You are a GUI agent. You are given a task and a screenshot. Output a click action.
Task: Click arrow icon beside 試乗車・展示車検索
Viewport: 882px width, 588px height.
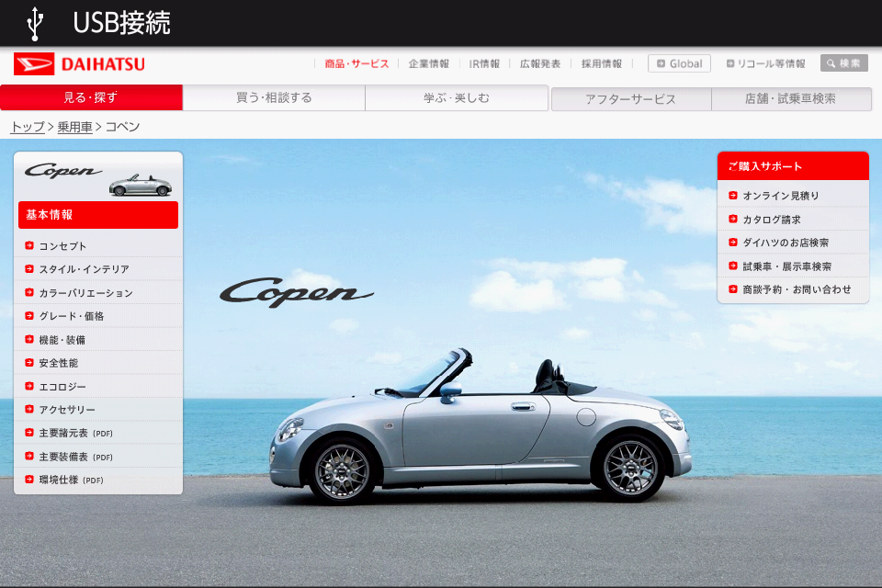pos(733,266)
